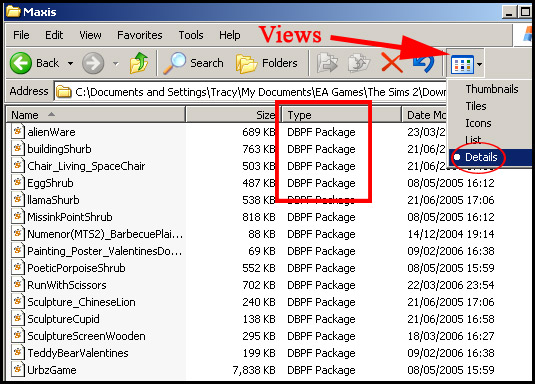Screen dimensions: 535x384
Task: Select the RunWithScissors file name
Action: click(x=67, y=285)
